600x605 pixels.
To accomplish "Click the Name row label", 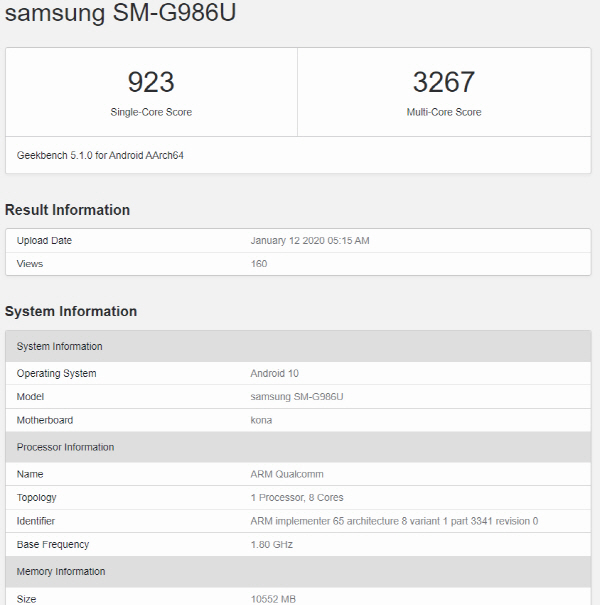I will tap(30, 474).
